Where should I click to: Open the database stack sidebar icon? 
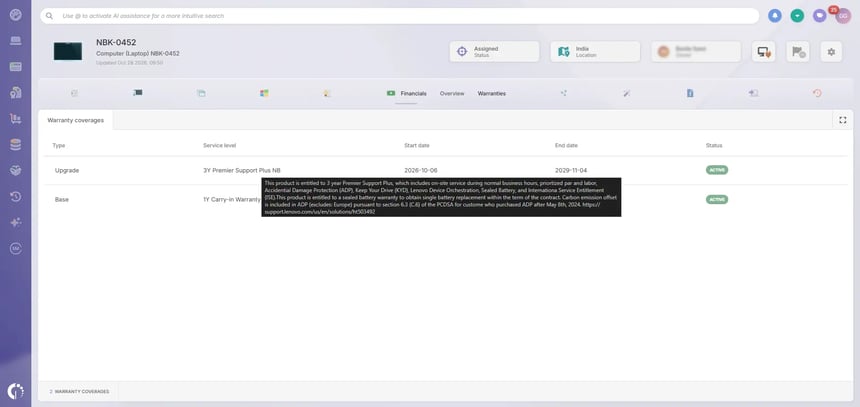pos(15,145)
